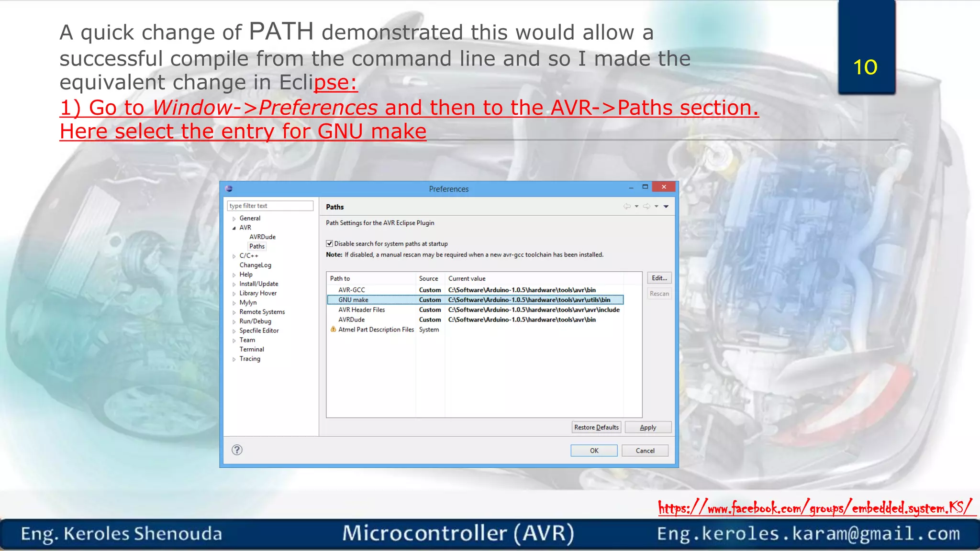Click warning icon beside Atmel Part Description Files
Image resolution: width=980 pixels, height=551 pixels.
pos(333,329)
